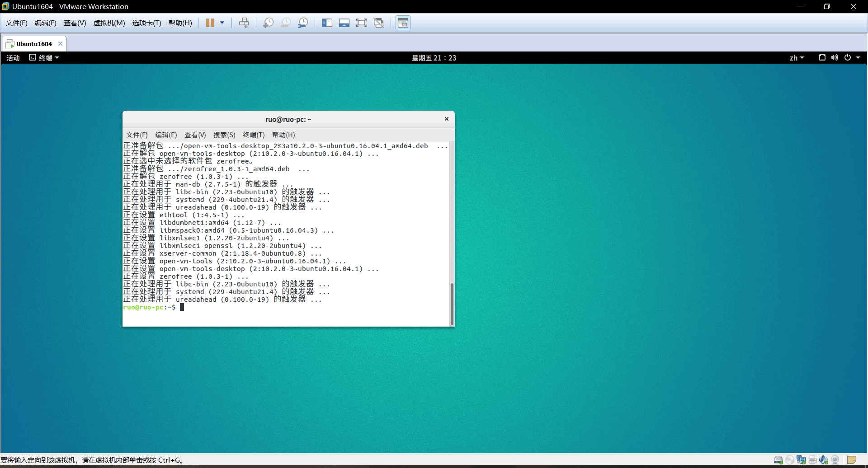Switch to Unity mode icon
Image resolution: width=868 pixels, height=468 pixels.
[x=379, y=23]
